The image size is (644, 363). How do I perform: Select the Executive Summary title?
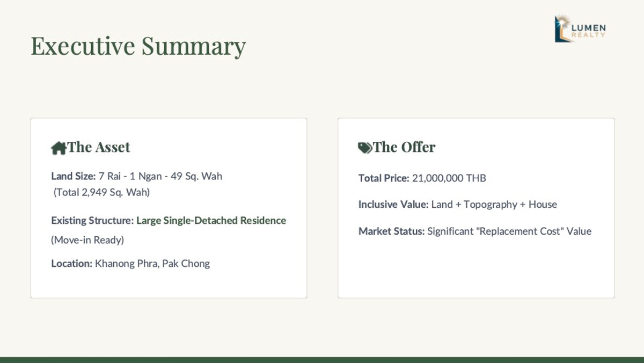[x=138, y=46]
